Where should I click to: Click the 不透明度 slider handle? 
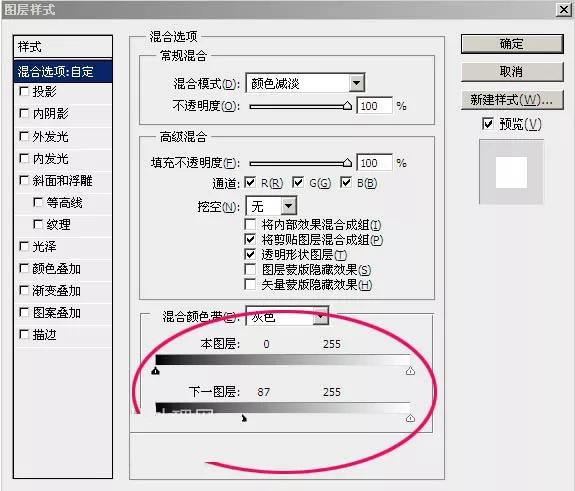[347, 106]
